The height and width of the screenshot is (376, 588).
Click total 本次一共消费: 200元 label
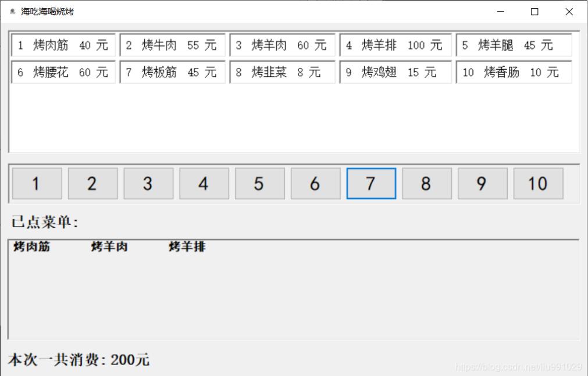pyautogui.click(x=79, y=360)
